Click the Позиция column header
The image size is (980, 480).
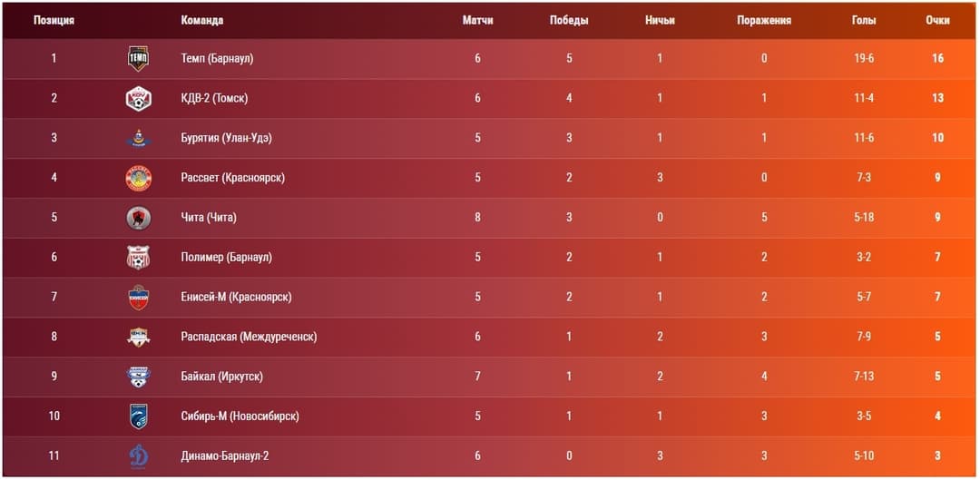(x=54, y=20)
